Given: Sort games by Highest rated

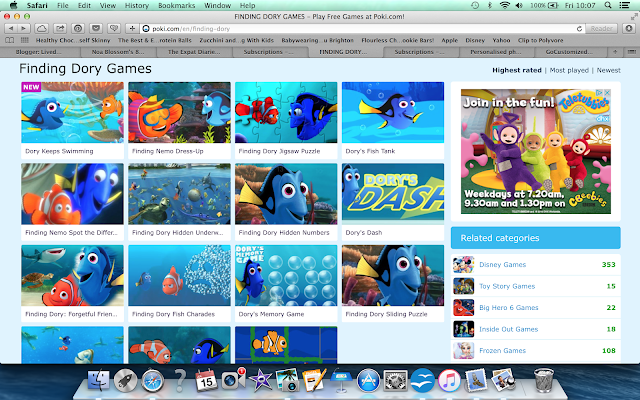Looking at the screenshot, I should click(517, 70).
